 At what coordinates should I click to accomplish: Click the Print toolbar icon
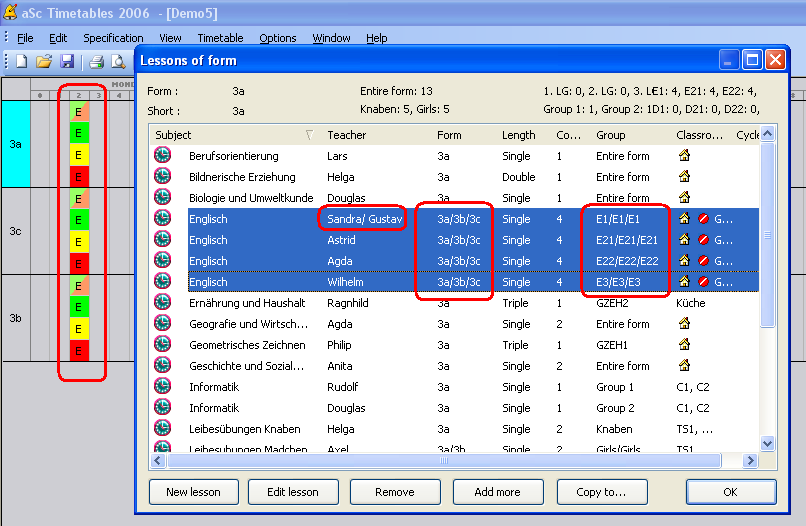pos(96,62)
